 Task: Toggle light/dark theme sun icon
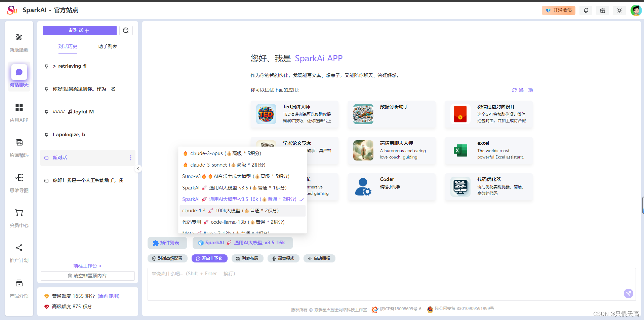coord(619,10)
